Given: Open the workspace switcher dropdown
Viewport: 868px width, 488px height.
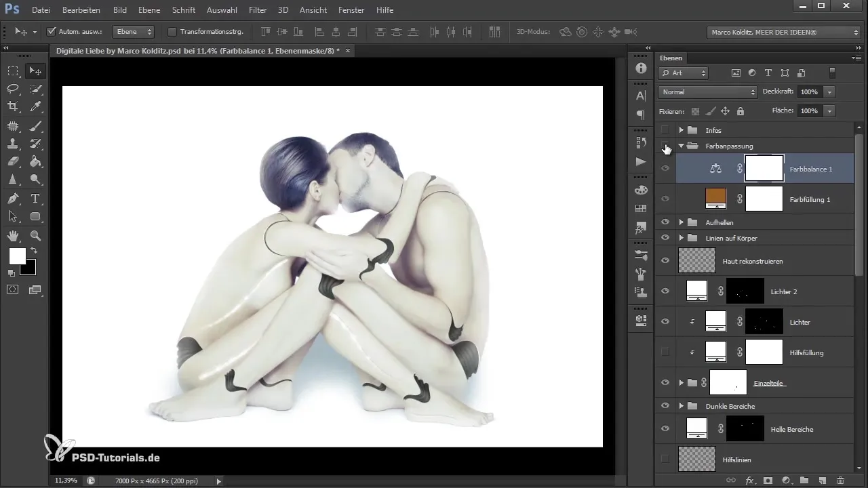Looking at the screenshot, I should 783,32.
